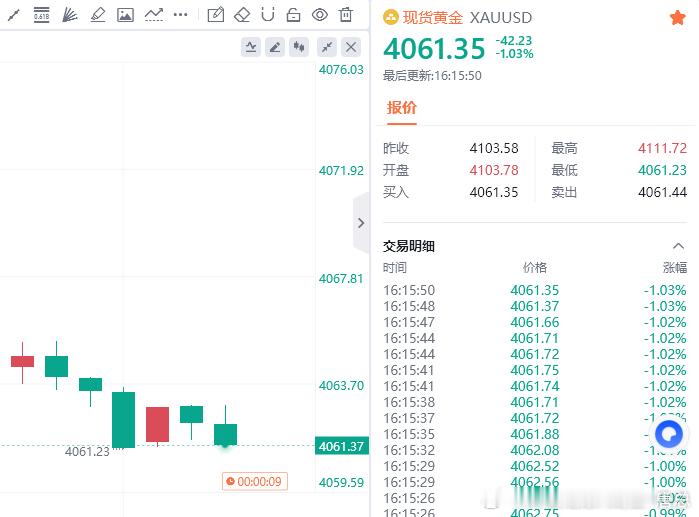Screen dimensions: 699x517
Task: Click the 卖出 price 4061.44
Action: pyautogui.click(x=662, y=192)
